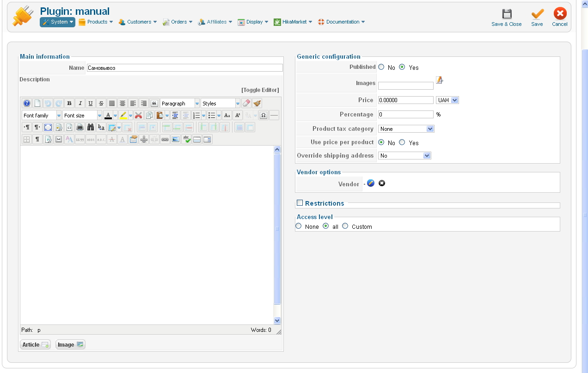Click the New document icon in editor
This screenshot has height=373, width=588.
pyautogui.click(x=37, y=103)
